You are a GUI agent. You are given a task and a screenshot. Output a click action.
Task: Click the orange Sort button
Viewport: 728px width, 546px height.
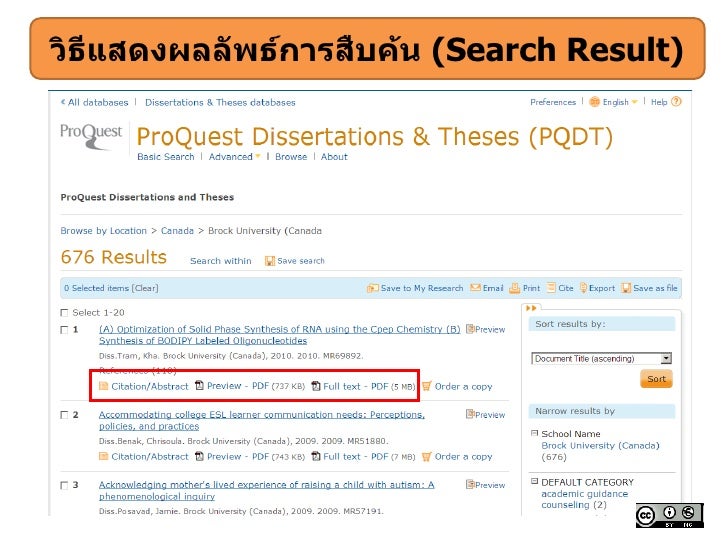(x=656, y=379)
